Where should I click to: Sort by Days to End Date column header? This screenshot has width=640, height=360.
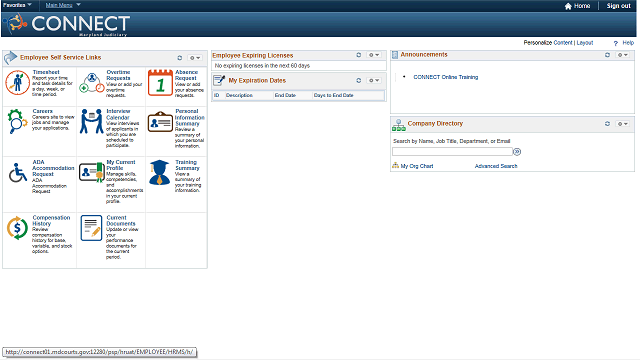point(333,96)
